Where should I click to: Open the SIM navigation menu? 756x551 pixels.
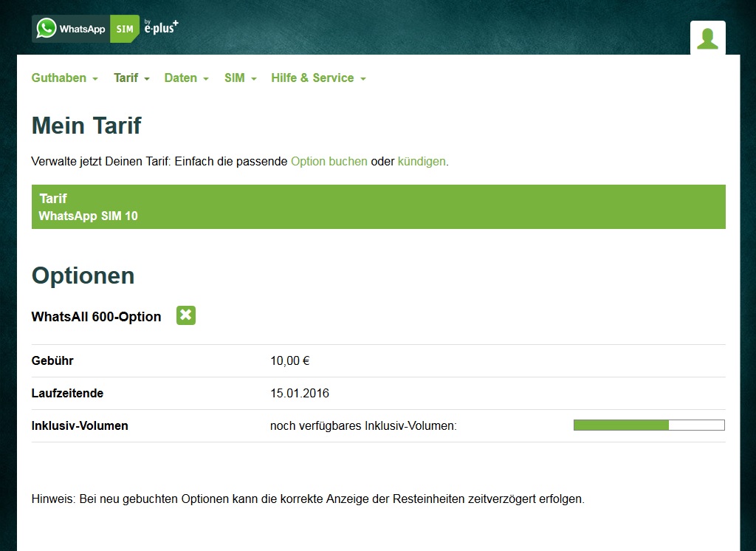tap(240, 78)
